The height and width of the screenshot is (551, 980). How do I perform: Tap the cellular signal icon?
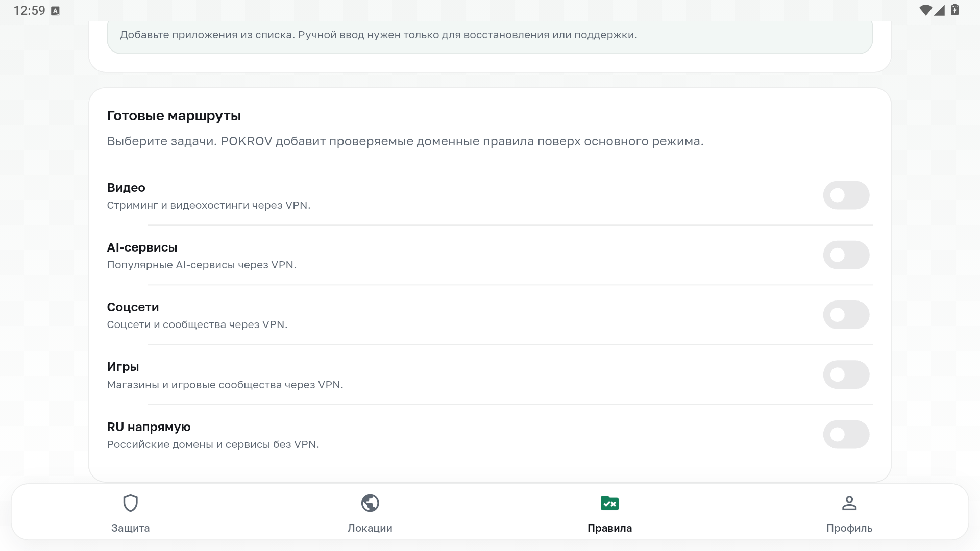point(940,10)
